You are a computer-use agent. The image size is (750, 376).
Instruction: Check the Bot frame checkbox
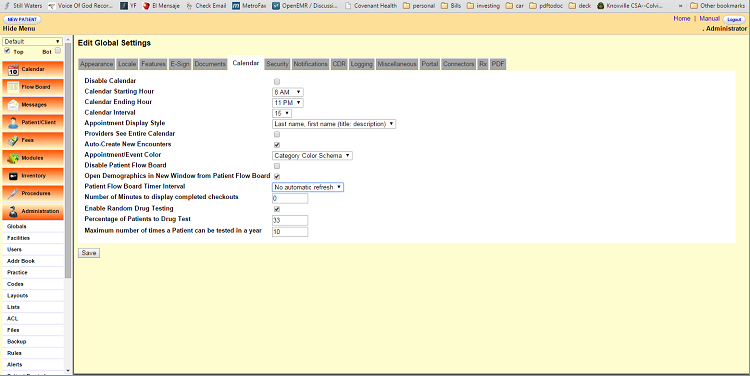[x=58, y=51]
